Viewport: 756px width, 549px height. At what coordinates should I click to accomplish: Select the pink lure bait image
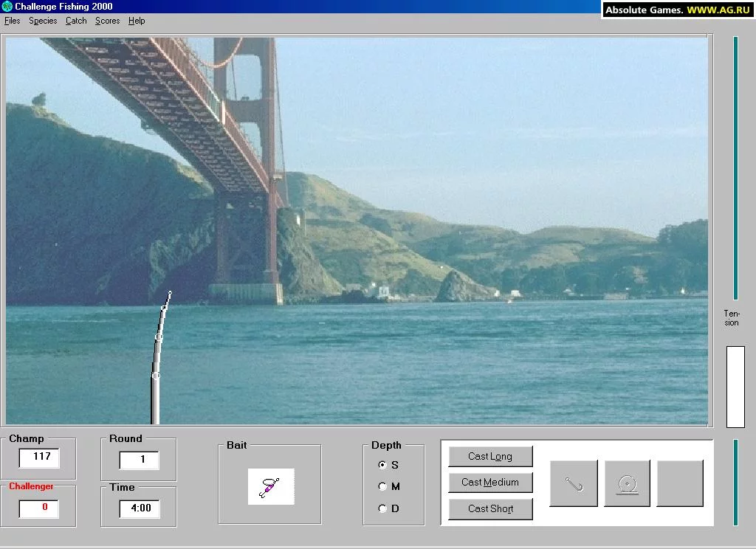tap(271, 487)
